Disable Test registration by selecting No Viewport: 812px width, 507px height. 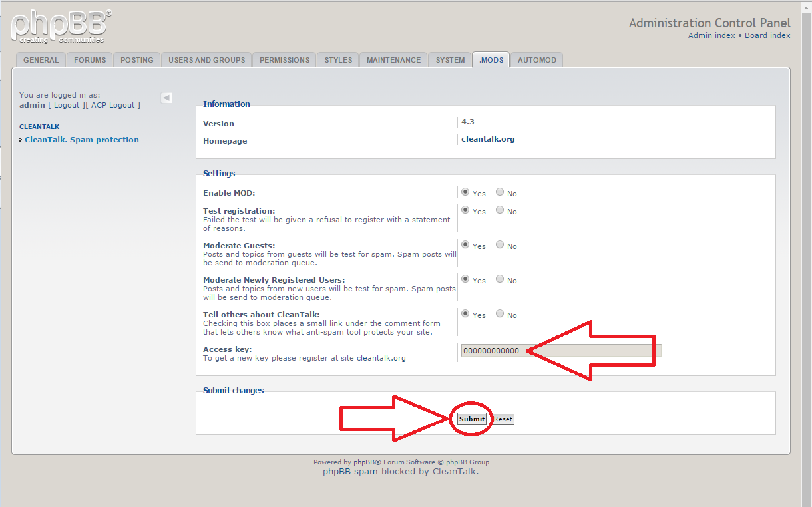499,210
